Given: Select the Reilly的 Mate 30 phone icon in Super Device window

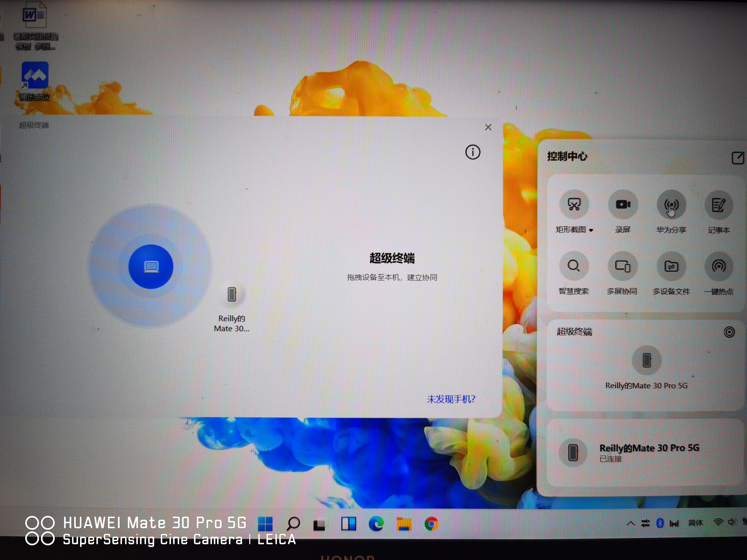Looking at the screenshot, I should (x=232, y=294).
